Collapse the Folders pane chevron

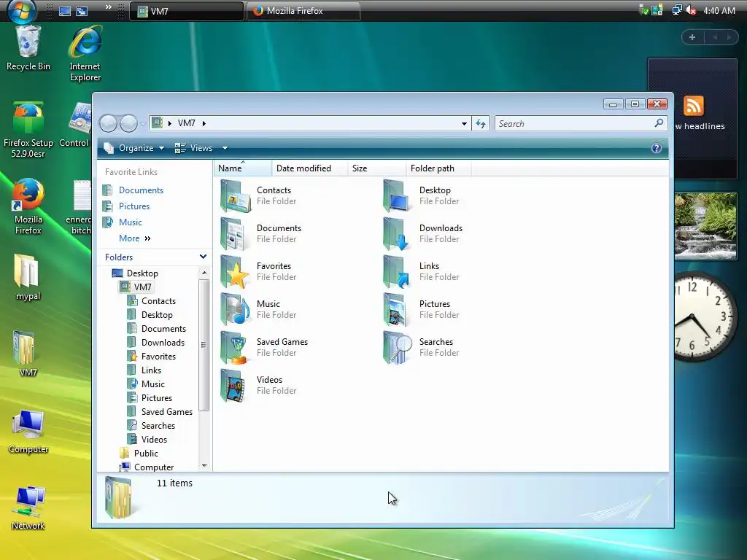coord(203,257)
